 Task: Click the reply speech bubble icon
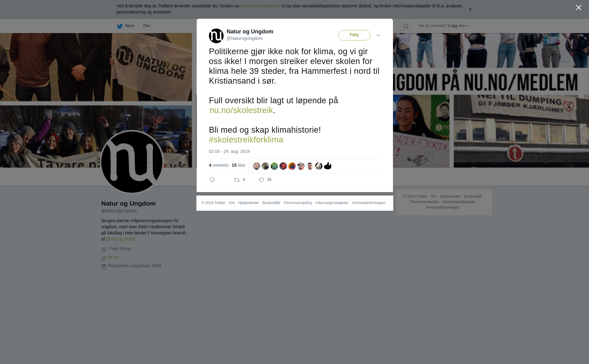click(x=212, y=180)
